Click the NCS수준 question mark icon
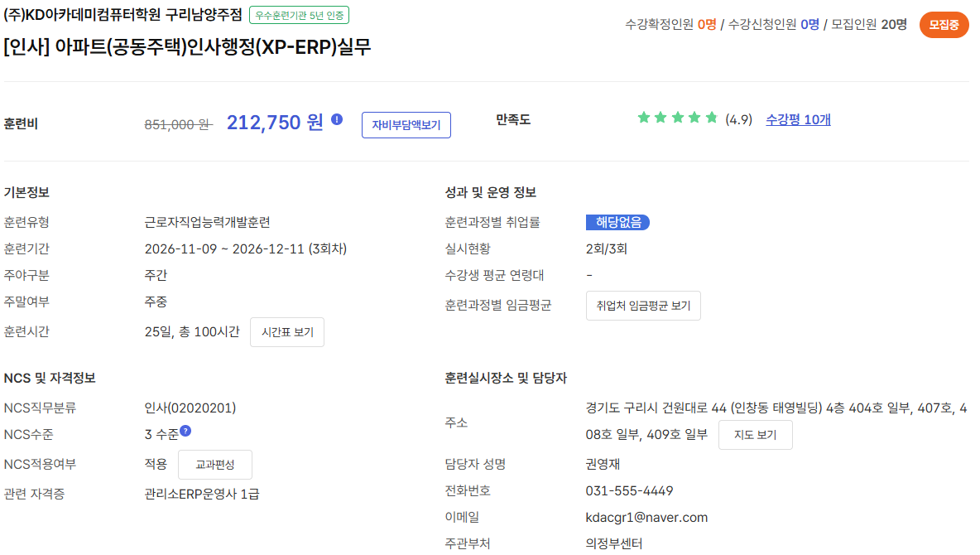 185,431
